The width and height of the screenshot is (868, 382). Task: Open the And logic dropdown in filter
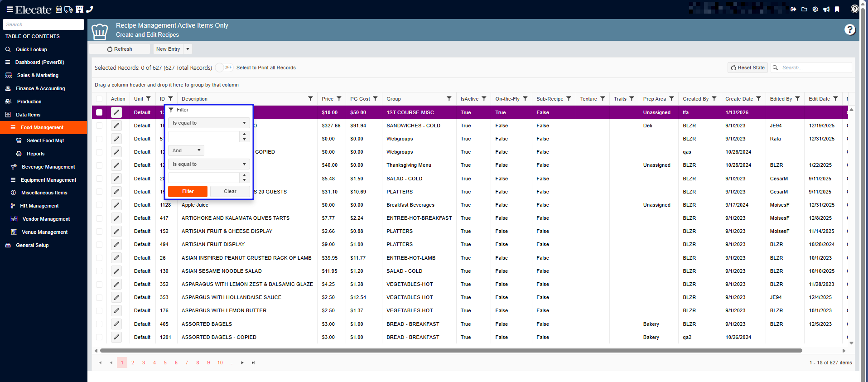(x=186, y=150)
